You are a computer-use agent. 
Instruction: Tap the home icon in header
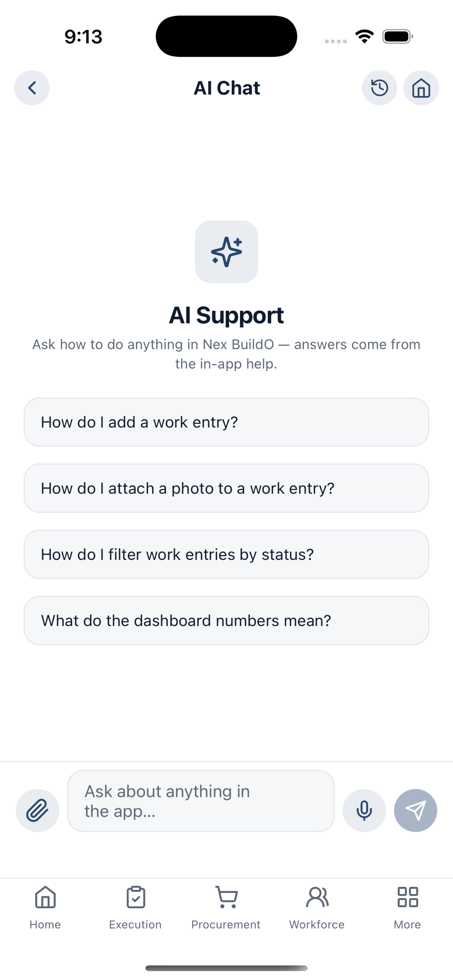pos(421,88)
